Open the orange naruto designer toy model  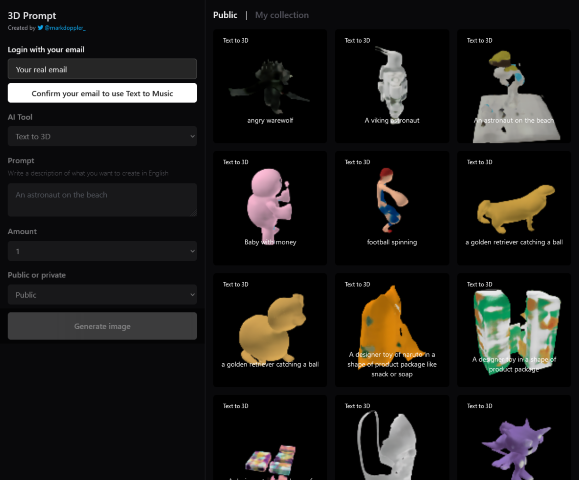[392, 330]
